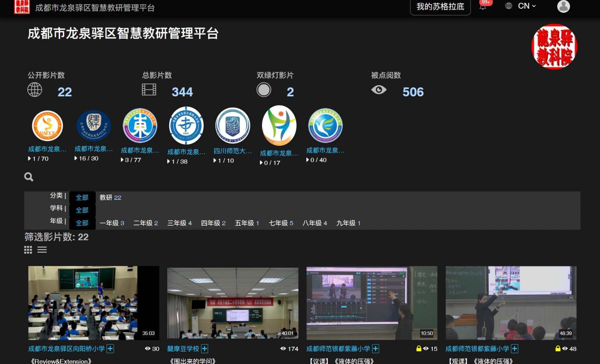Viewport: 600px width, 364px height.
Task: Switch to list view layout
Action: [42, 250]
